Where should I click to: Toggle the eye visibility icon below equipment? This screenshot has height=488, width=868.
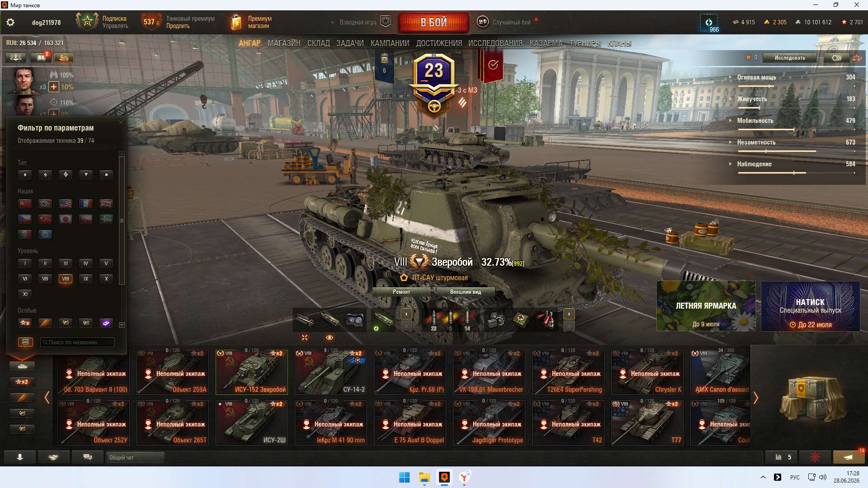(330, 338)
